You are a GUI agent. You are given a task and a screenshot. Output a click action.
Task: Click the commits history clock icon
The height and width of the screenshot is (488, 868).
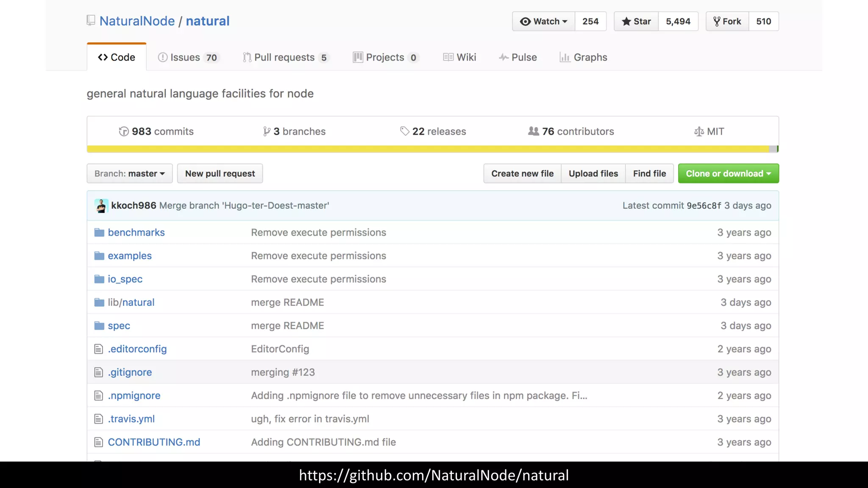point(124,131)
